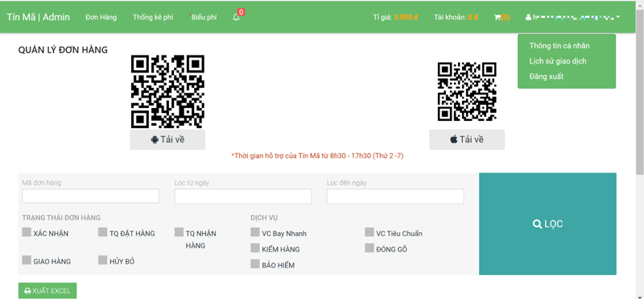The height and width of the screenshot is (299, 644).
Task: Click XUẤT EXCEL export button
Action: coord(47,291)
